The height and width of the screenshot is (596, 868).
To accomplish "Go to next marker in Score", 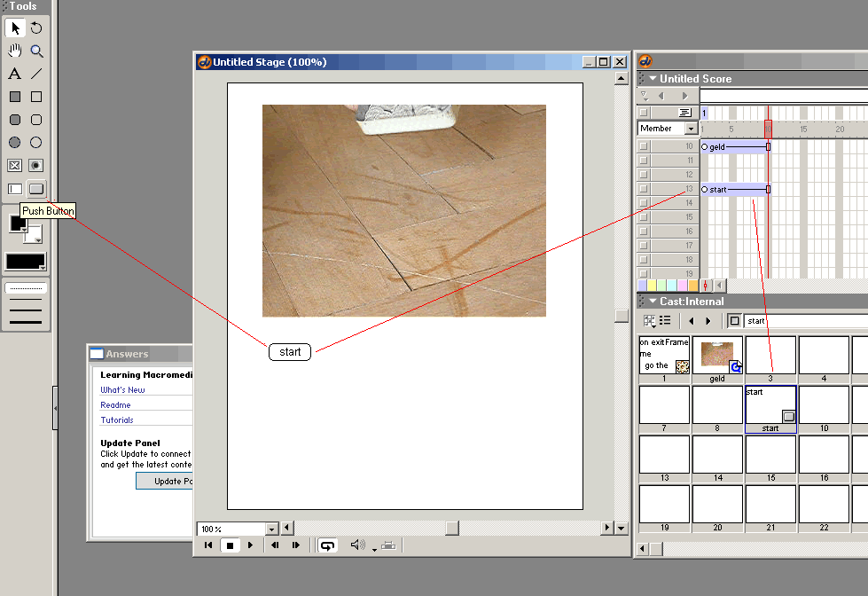I will [684, 96].
